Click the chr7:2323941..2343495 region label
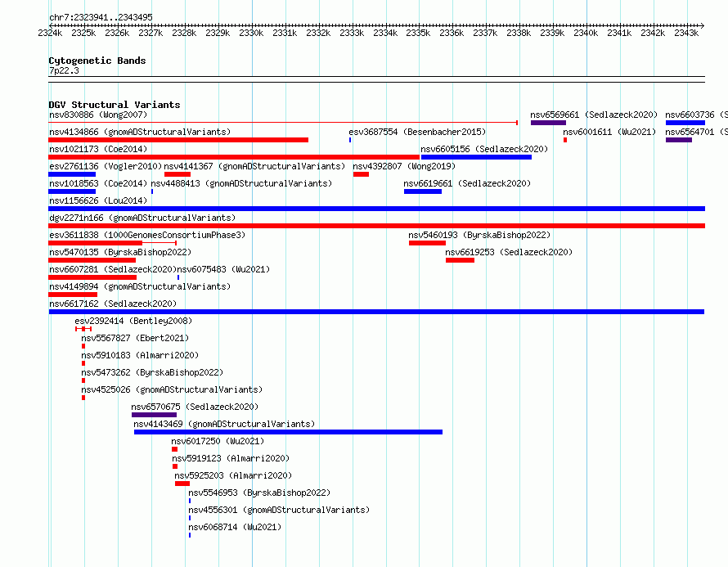Viewport: 728px width, 567px height. coord(101,17)
